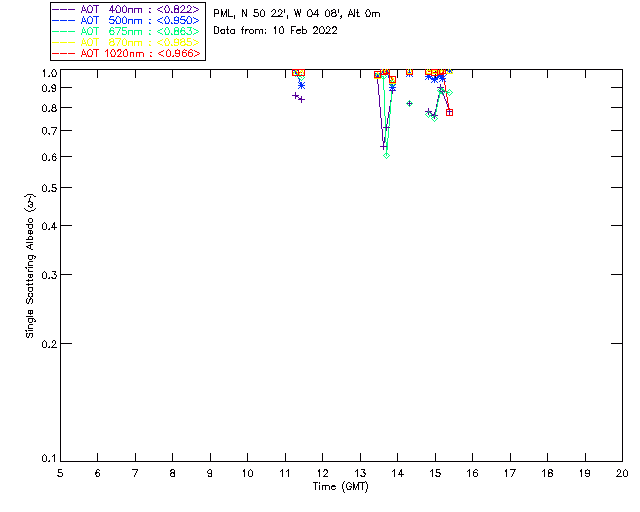Click the AOT 870nm yellow legend entry
This screenshot has height=512, width=640.
(126, 42)
